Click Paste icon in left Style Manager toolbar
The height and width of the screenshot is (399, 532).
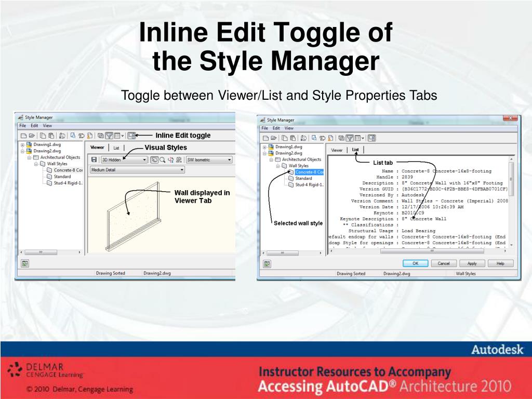coord(51,136)
